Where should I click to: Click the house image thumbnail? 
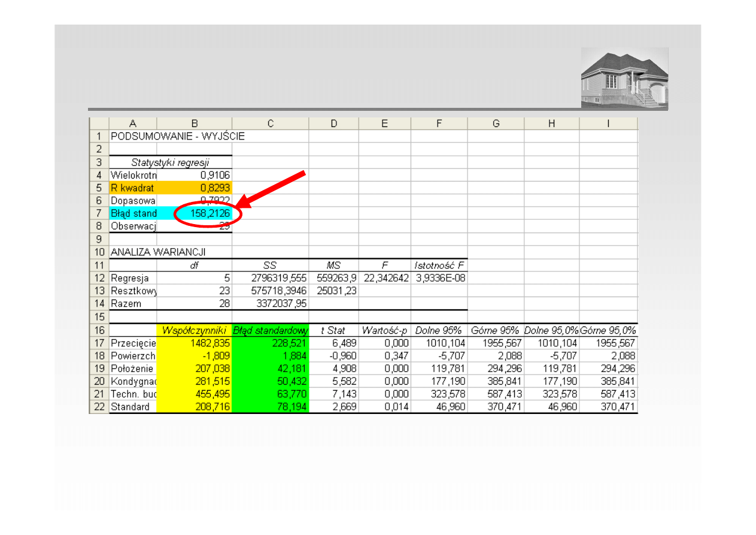(x=624, y=78)
